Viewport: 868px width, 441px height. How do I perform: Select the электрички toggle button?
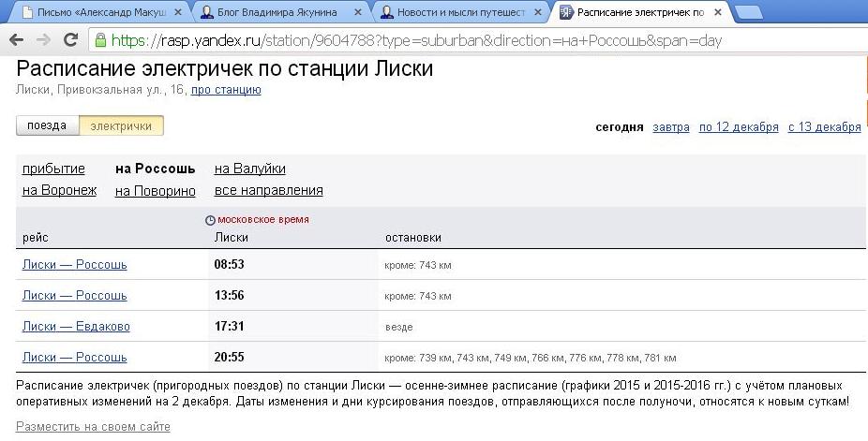coord(121,126)
